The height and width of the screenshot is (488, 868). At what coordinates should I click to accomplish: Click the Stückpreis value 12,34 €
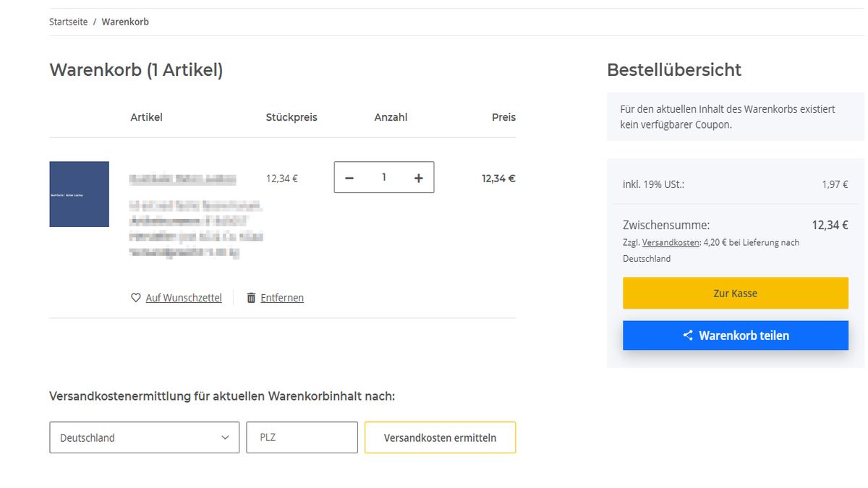tap(282, 179)
